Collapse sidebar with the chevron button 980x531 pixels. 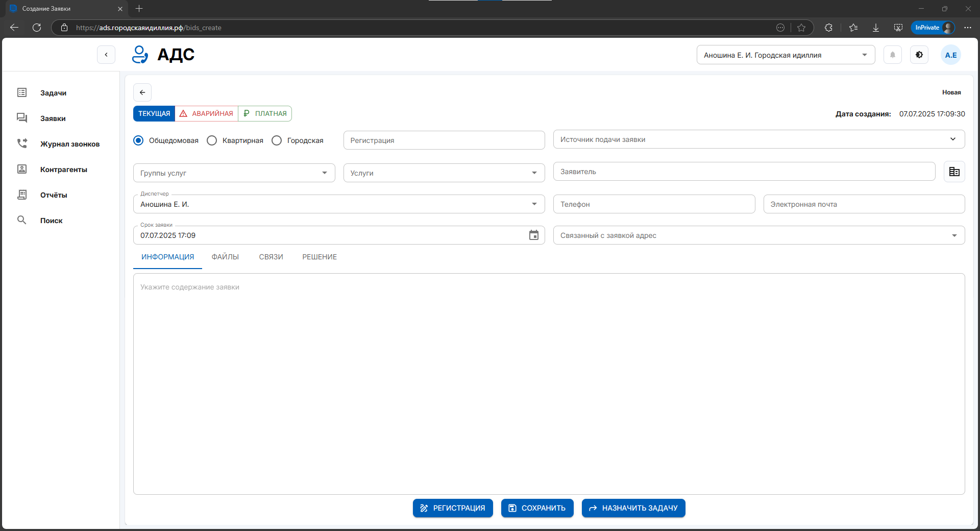click(x=106, y=55)
